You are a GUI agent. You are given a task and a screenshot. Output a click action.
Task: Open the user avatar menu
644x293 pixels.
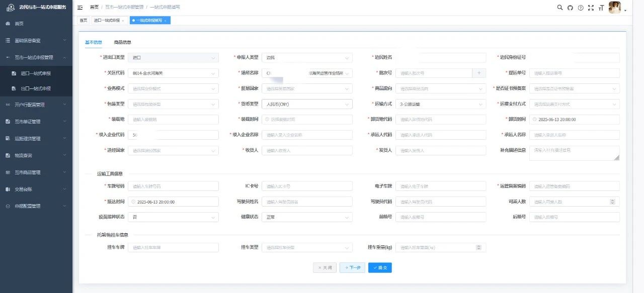(x=615, y=8)
